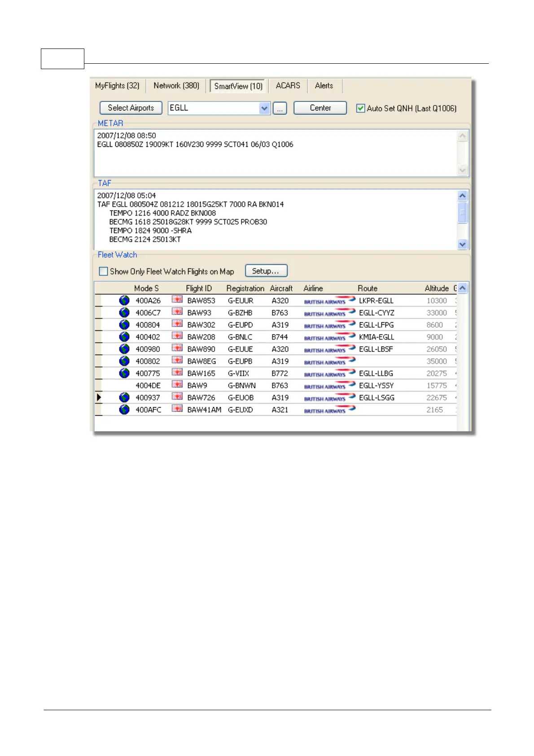
Task: Select route cell KMIA-EGLL
Action: 376,337
